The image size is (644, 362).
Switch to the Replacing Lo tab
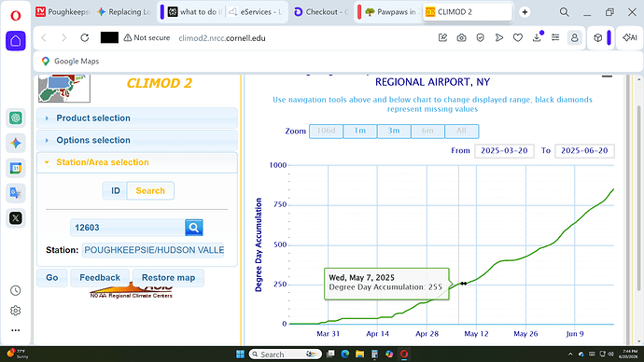124,12
